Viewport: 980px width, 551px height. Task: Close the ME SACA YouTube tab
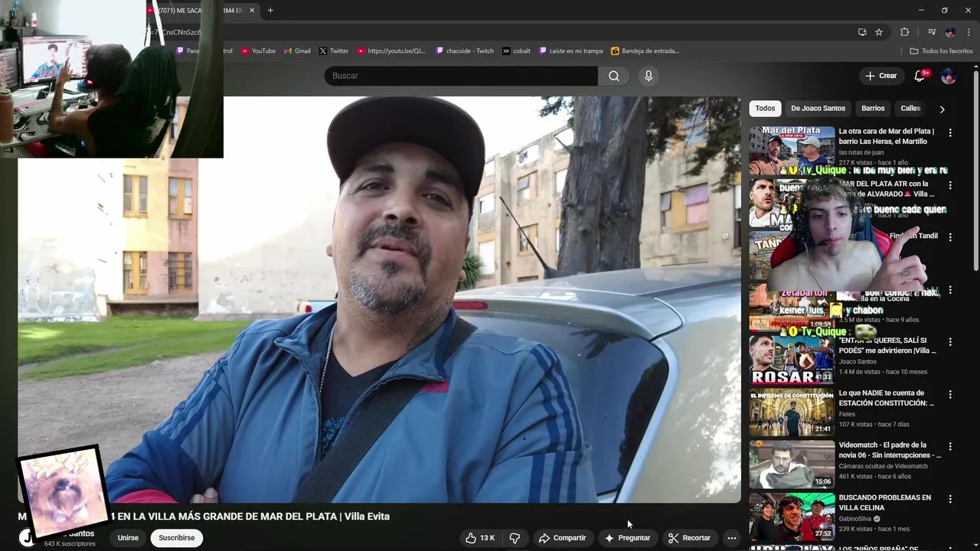(x=251, y=10)
